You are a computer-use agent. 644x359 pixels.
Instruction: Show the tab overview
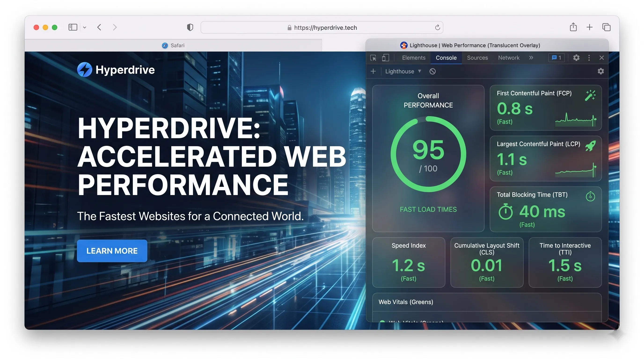[606, 27]
